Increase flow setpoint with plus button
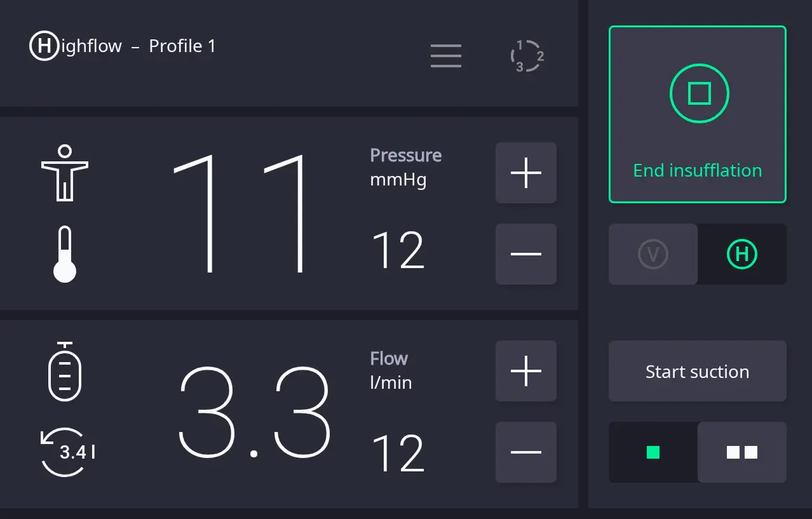The width and height of the screenshot is (812, 519). [526, 371]
